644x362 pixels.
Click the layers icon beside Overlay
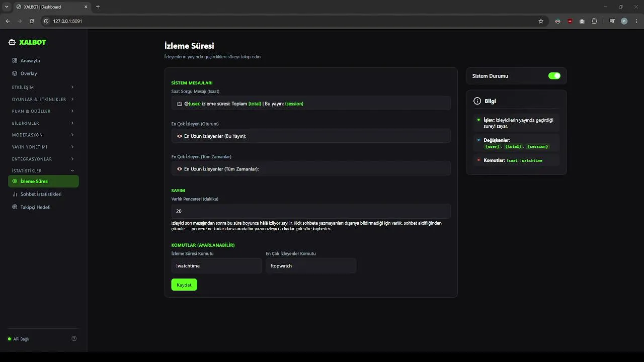point(15,73)
